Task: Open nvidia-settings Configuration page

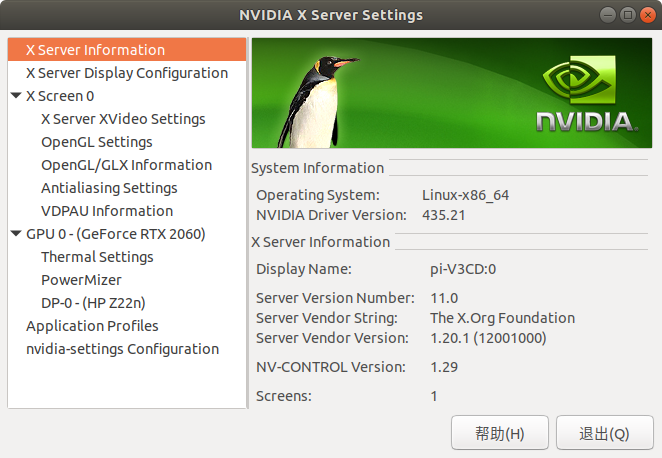Action: [122, 349]
